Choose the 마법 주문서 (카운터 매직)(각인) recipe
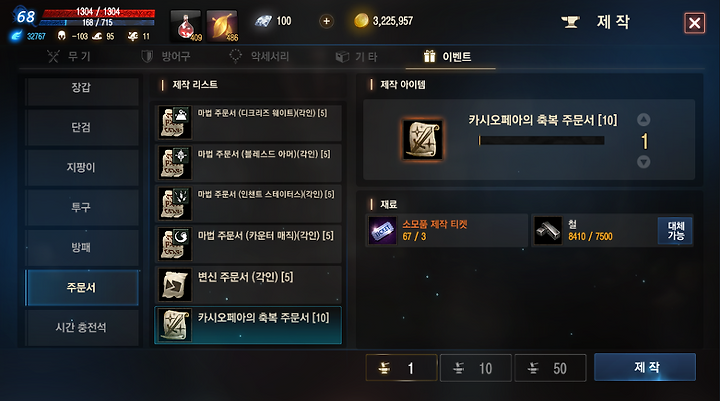 tap(248, 243)
